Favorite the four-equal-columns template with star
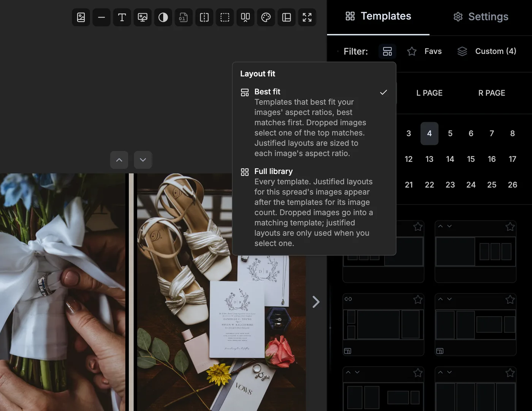 click(x=510, y=373)
